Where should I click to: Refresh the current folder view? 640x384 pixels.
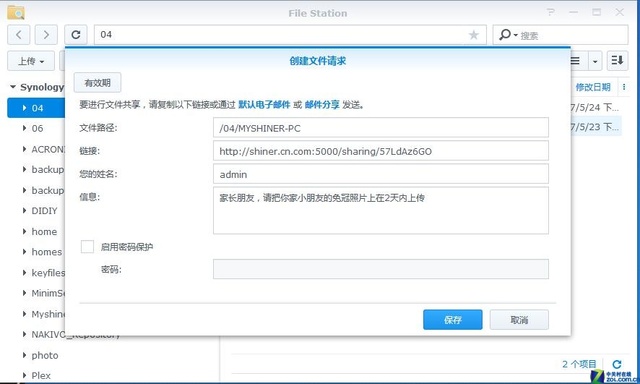pyautogui.click(x=76, y=35)
